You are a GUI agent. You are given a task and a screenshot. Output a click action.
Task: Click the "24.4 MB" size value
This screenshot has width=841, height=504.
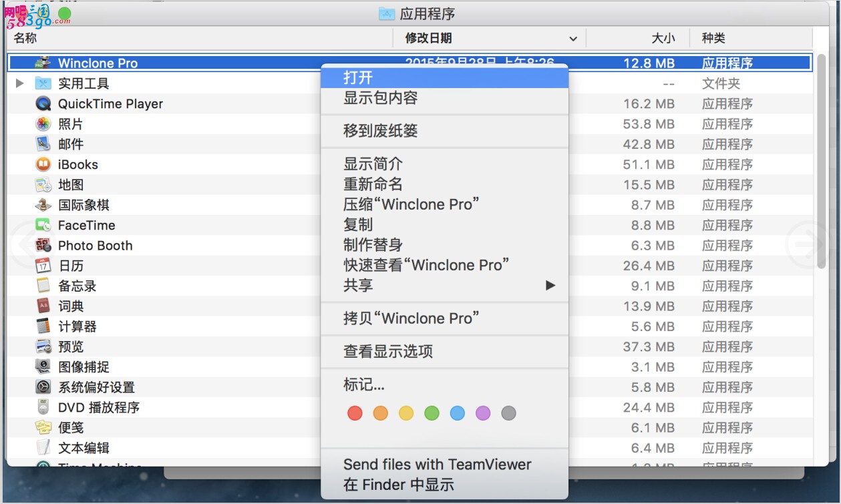click(x=649, y=407)
